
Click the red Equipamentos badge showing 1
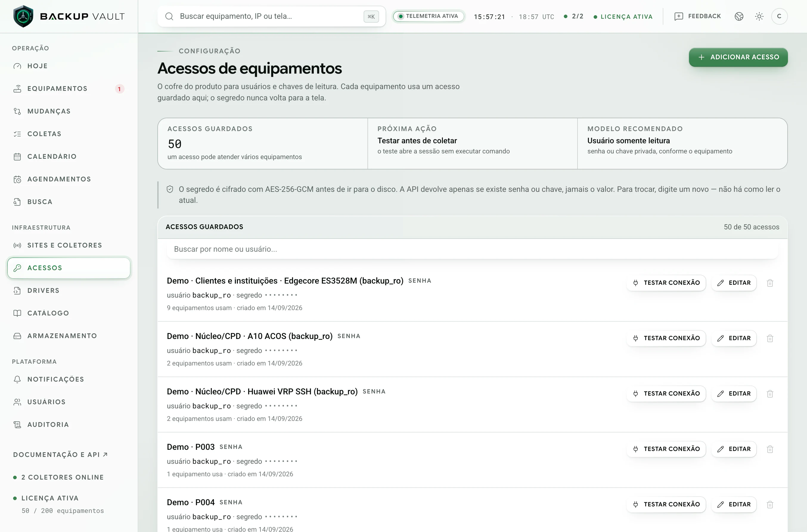click(119, 89)
